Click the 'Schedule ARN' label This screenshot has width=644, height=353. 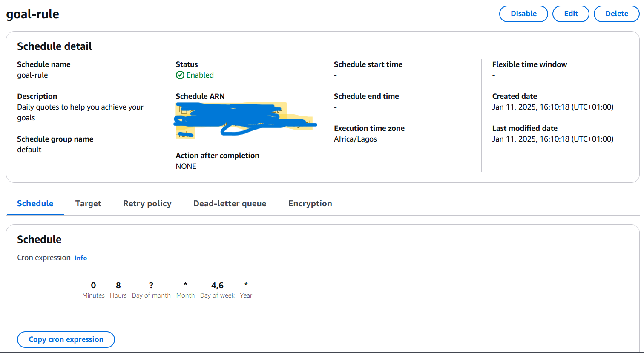pos(200,96)
